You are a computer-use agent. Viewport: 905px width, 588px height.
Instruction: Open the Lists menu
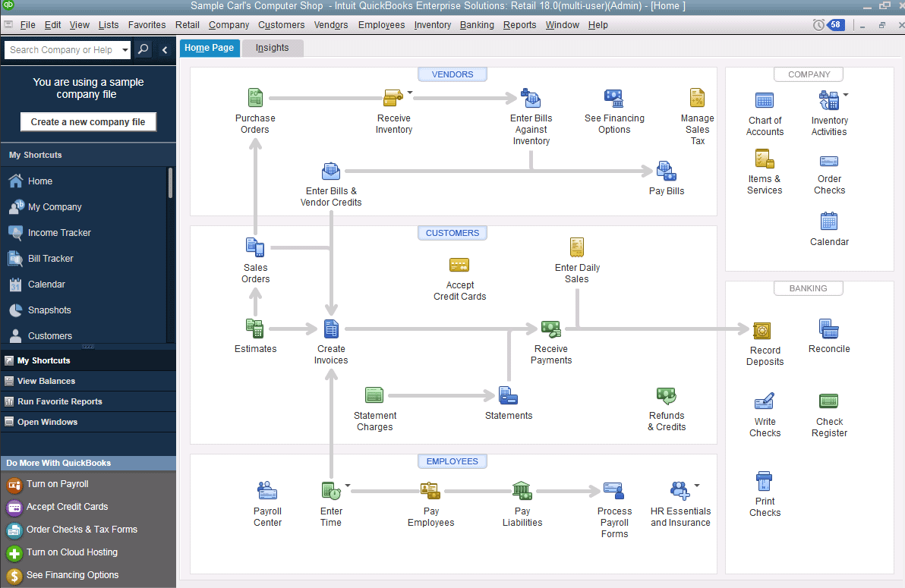[109, 25]
